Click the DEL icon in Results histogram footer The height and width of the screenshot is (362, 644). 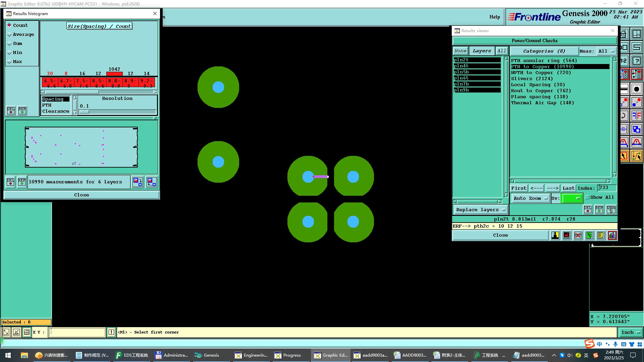pyautogui.click(x=10, y=182)
